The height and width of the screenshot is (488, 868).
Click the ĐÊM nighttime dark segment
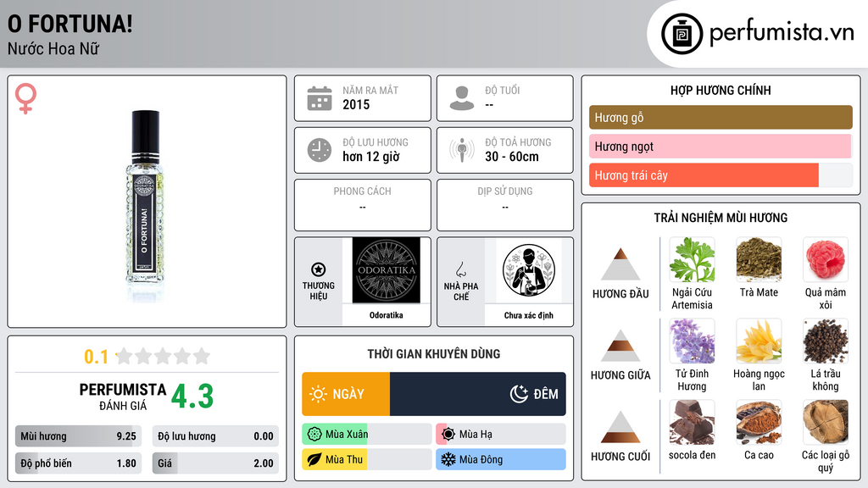(x=478, y=394)
